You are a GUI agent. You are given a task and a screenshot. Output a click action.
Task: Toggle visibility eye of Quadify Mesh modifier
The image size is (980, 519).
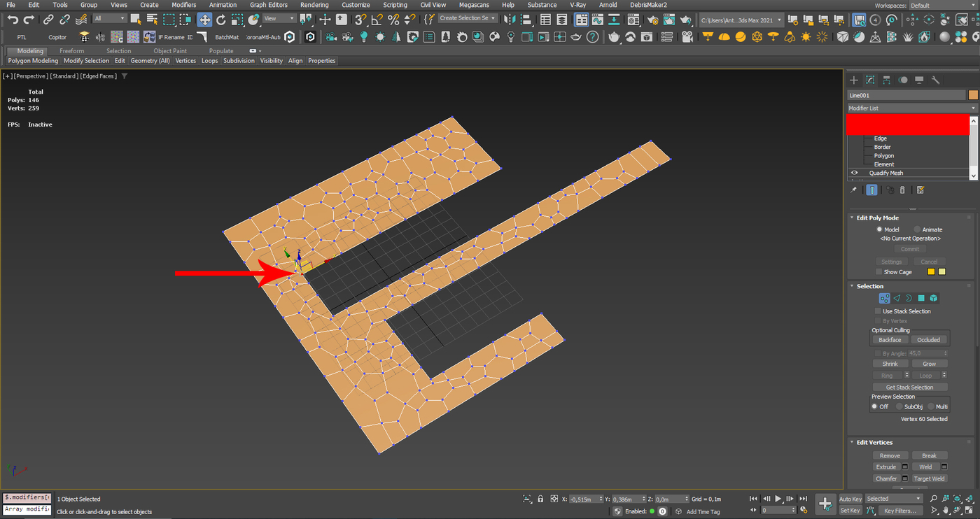pyautogui.click(x=854, y=173)
